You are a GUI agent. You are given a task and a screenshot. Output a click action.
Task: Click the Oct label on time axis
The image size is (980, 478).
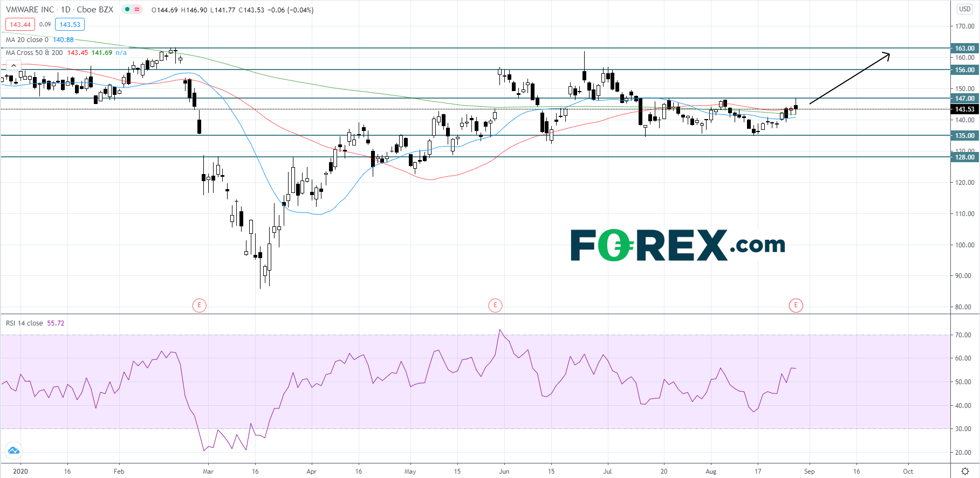[908, 472]
